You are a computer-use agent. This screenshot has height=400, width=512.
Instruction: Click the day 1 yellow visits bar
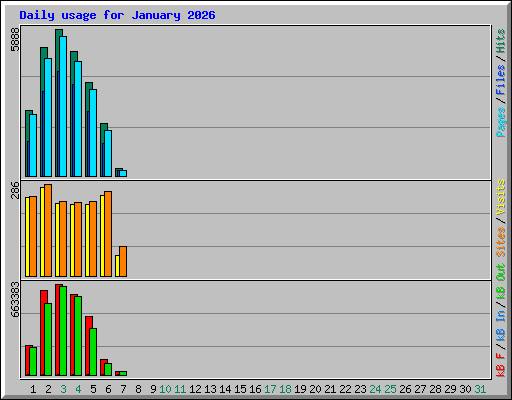click(27, 237)
